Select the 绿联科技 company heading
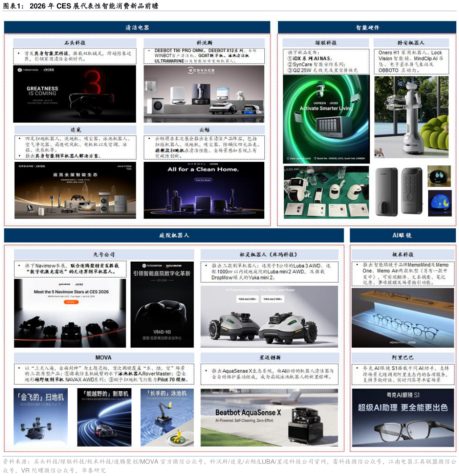Screen dimensions: 459x476 pyautogui.click(x=326, y=43)
